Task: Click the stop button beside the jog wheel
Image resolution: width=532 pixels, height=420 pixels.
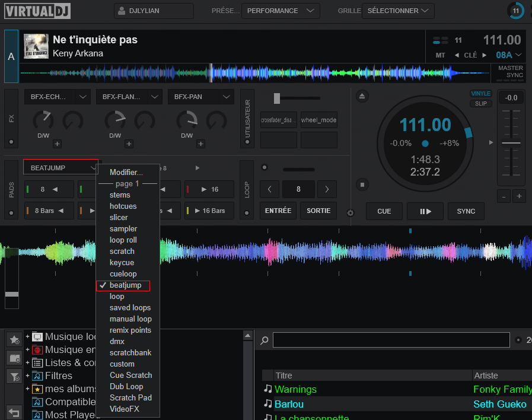Action: (x=362, y=185)
